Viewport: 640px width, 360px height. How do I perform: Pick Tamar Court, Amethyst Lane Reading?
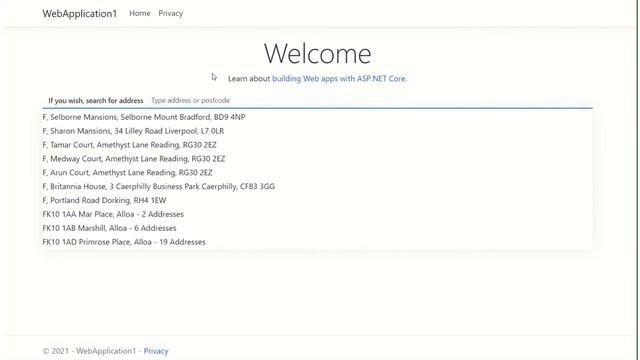coord(317,145)
